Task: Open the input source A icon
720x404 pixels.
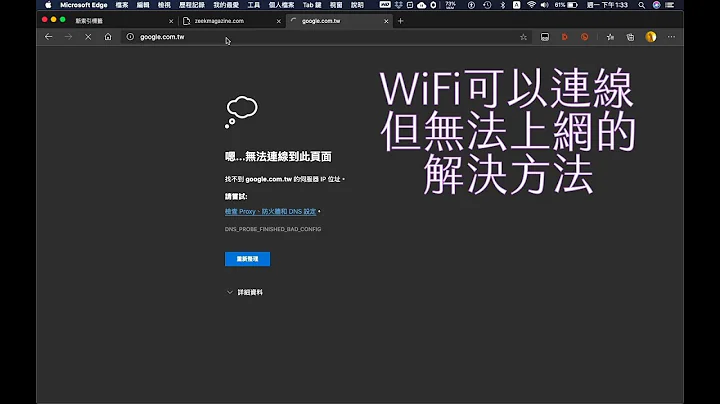Action: (x=517, y=5)
